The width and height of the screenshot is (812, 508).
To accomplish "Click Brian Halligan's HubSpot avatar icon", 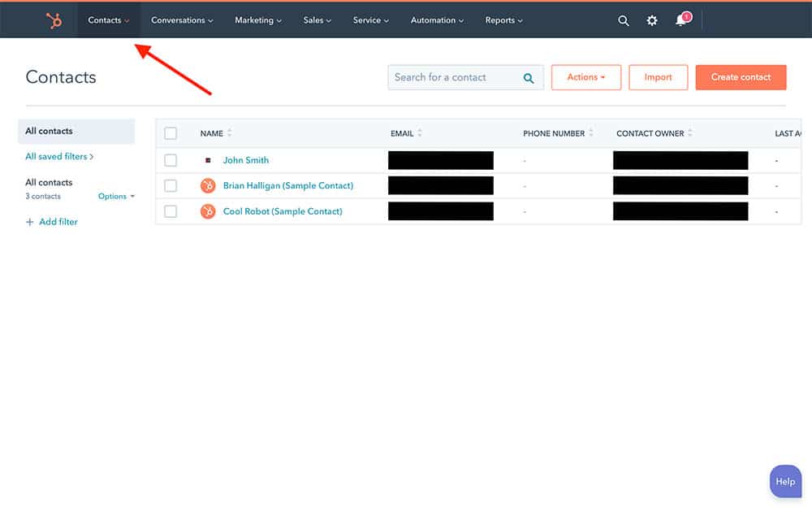I will click(208, 186).
